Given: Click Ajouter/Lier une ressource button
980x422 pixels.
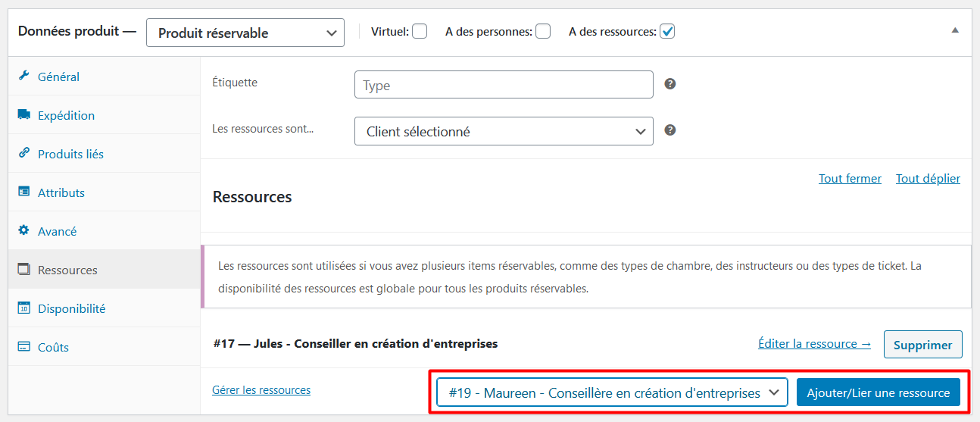Looking at the screenshot, I should 878,392.
